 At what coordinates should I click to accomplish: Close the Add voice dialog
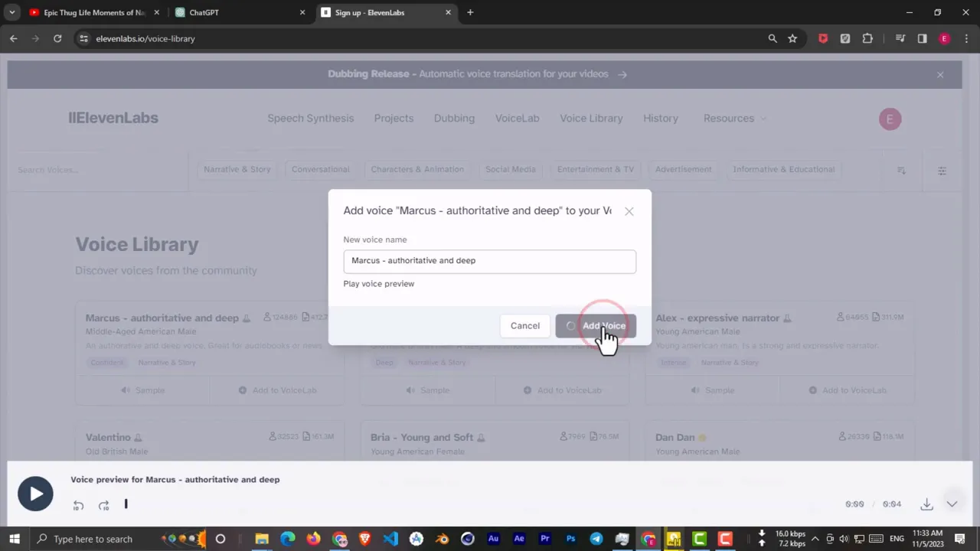tap(629, 211)
